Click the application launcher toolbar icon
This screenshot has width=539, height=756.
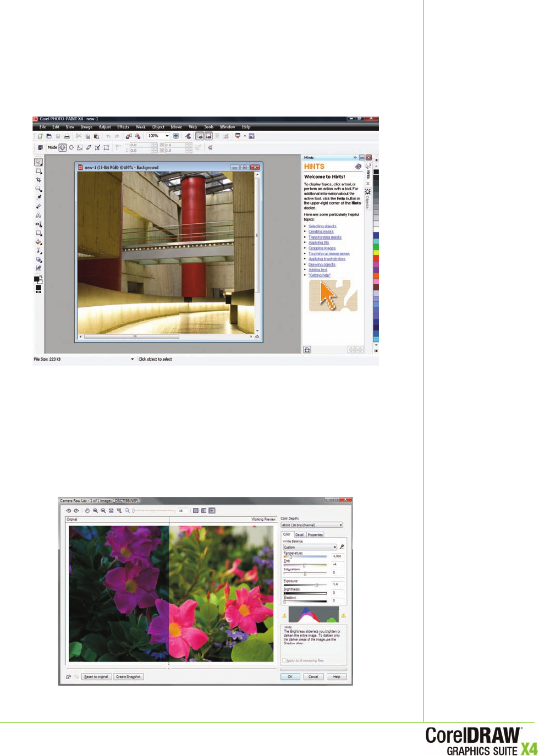coord(238,136)
